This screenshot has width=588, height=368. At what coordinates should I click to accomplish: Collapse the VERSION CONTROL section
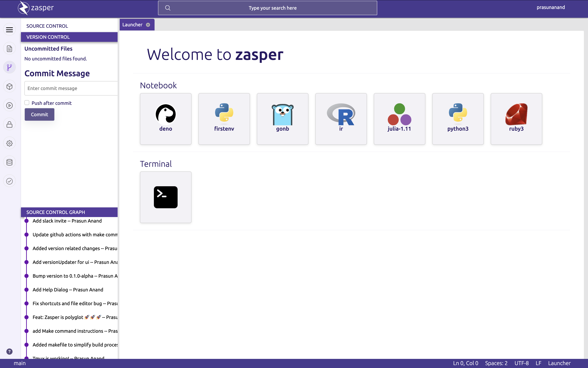point(69,37)
